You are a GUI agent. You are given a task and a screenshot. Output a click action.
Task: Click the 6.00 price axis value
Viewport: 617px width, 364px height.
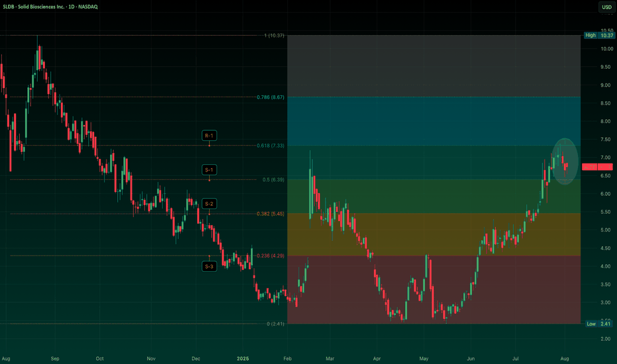[x=606, y=194]
